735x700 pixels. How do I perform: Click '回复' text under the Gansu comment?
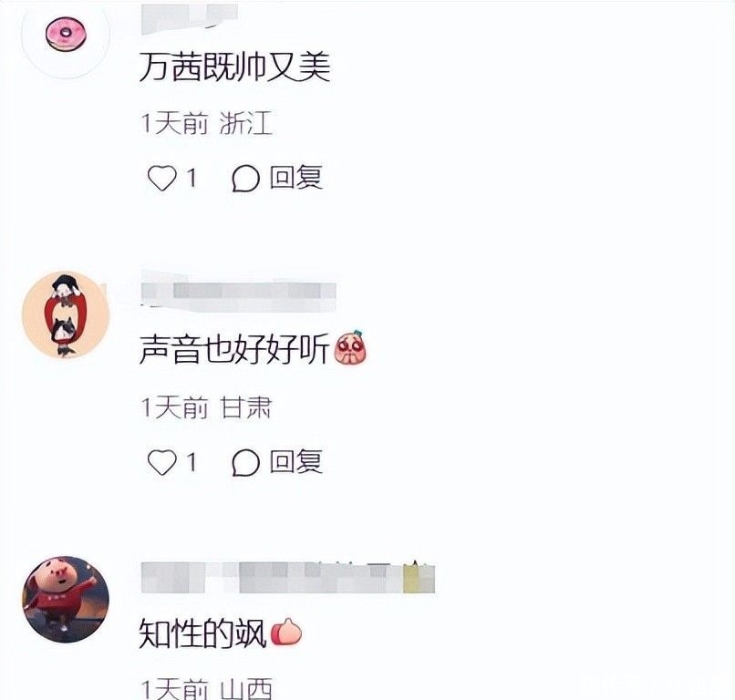coord(296,461)
